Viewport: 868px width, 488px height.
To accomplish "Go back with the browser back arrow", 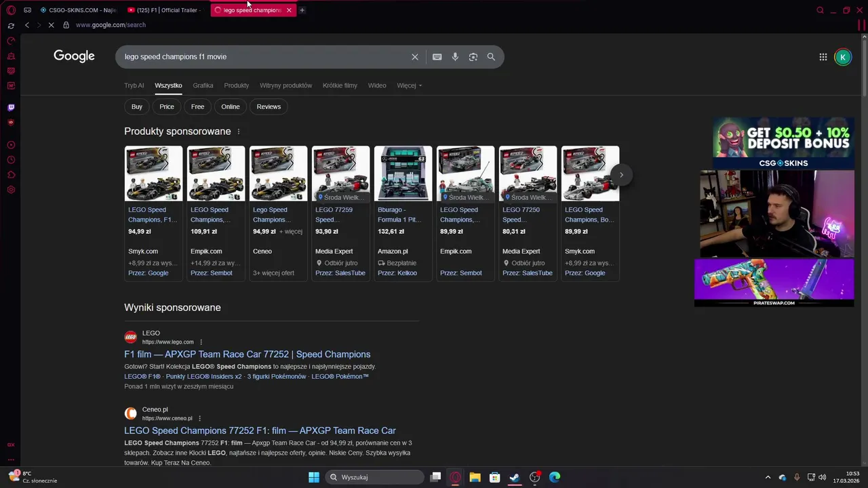I will [x=27, y=25].
